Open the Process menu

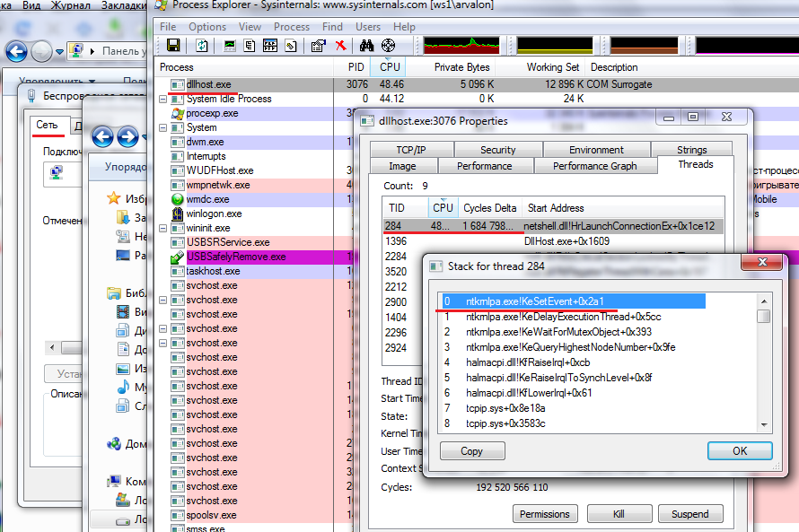click(x=292, y=27)
